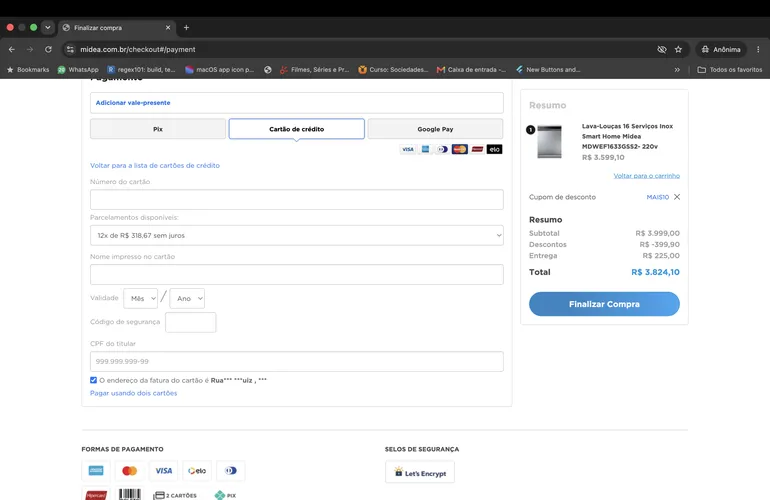Click the tracking protection eye icon

(x=661, y=49)
